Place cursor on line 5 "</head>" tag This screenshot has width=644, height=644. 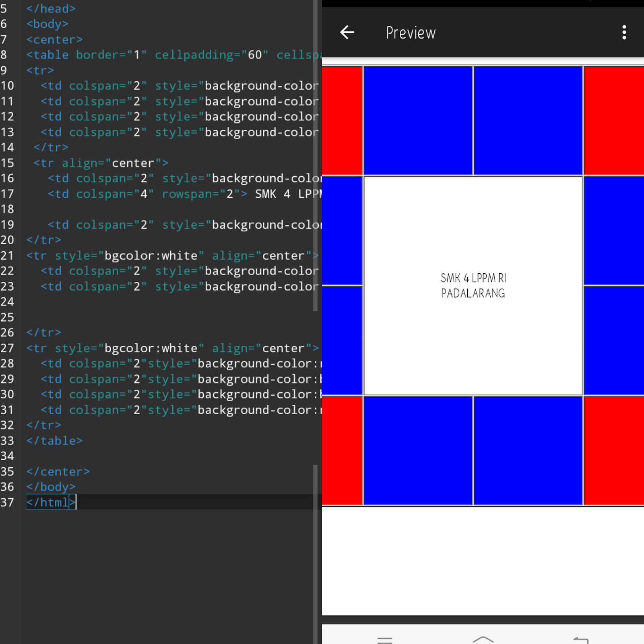pos(51,8)
